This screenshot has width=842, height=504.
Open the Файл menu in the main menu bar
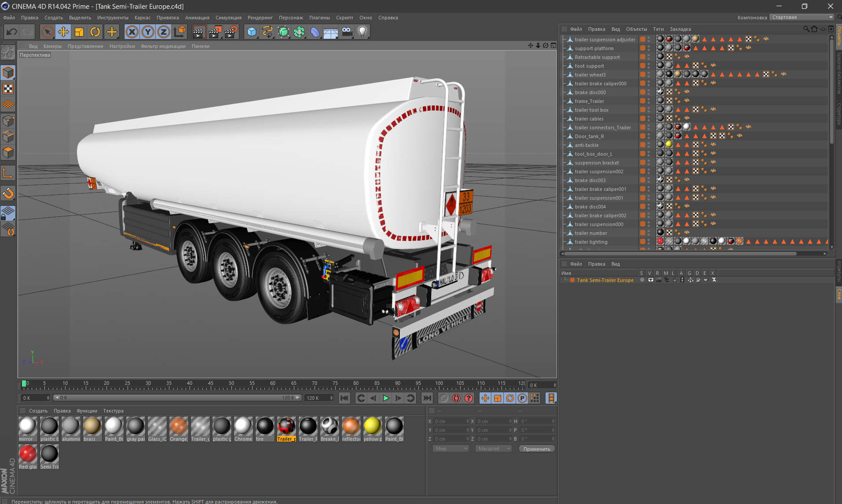tap(9, 18)
